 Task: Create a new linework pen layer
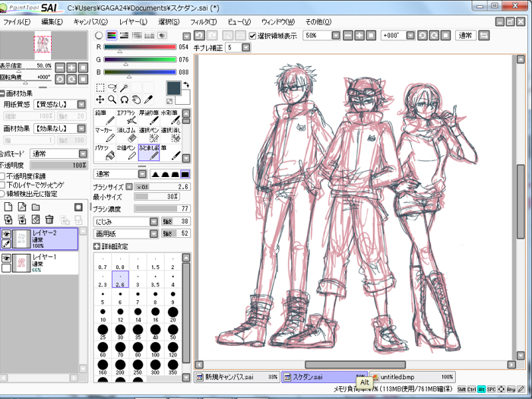22,207
